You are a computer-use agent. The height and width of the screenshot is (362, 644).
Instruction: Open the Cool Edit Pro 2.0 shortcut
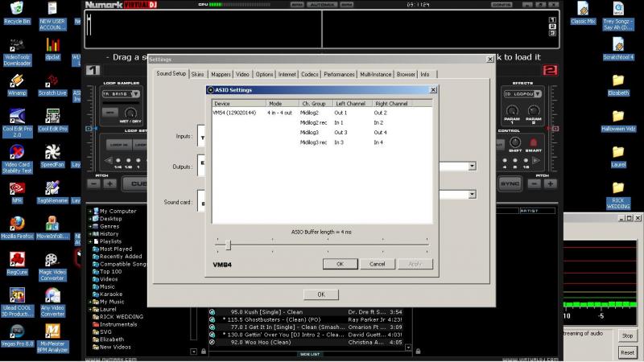[x=17, y=117]
